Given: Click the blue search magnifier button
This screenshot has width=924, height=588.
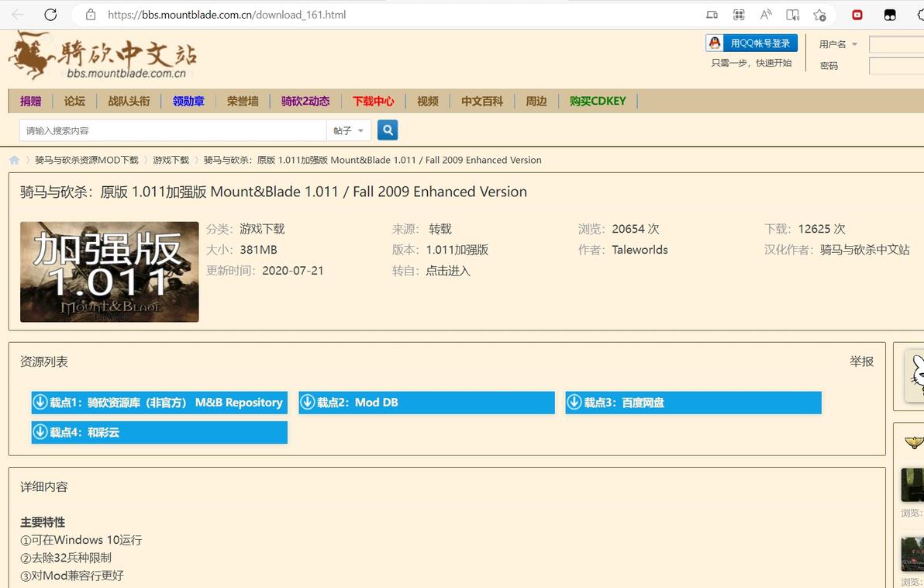Looking at the screenshot, I should [387, 130].
